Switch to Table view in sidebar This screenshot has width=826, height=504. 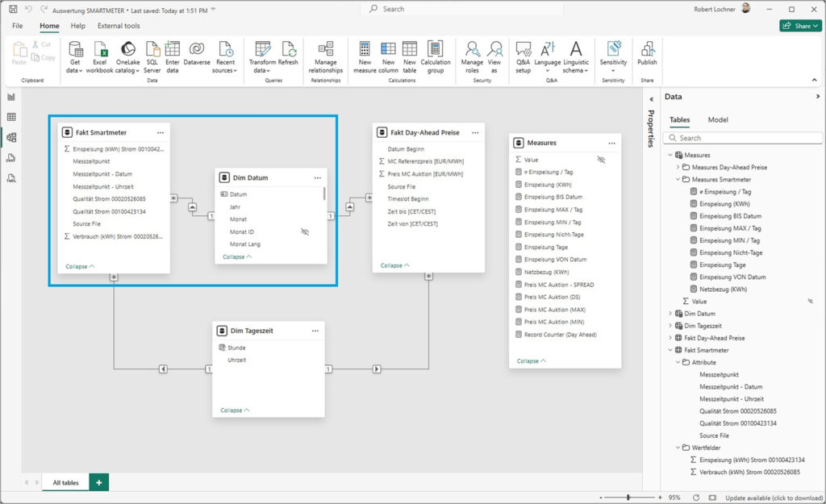coord(11,117)
